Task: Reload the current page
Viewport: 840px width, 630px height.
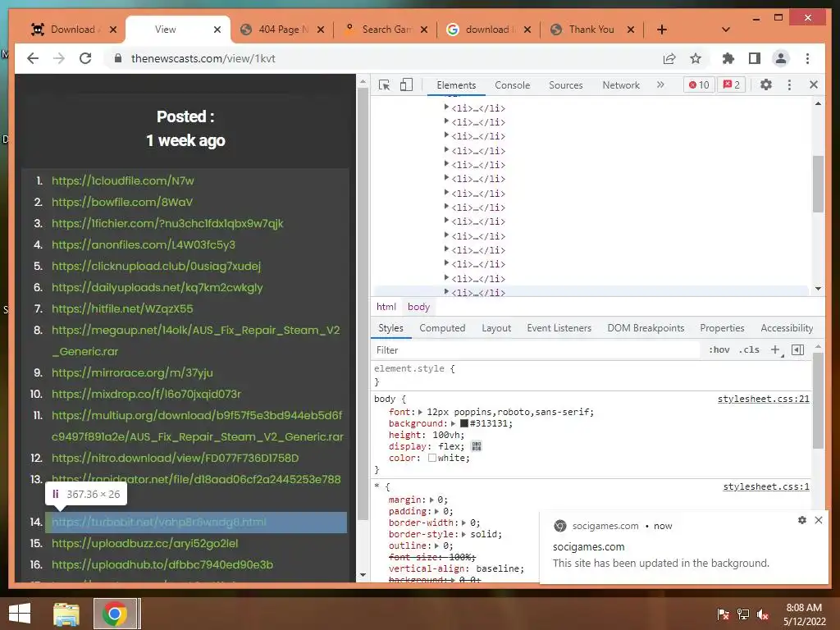Action: (85, 58)
